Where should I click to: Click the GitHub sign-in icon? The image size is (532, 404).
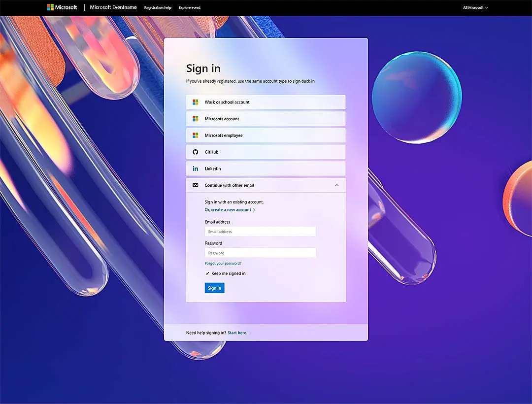[x=196, y=152]
